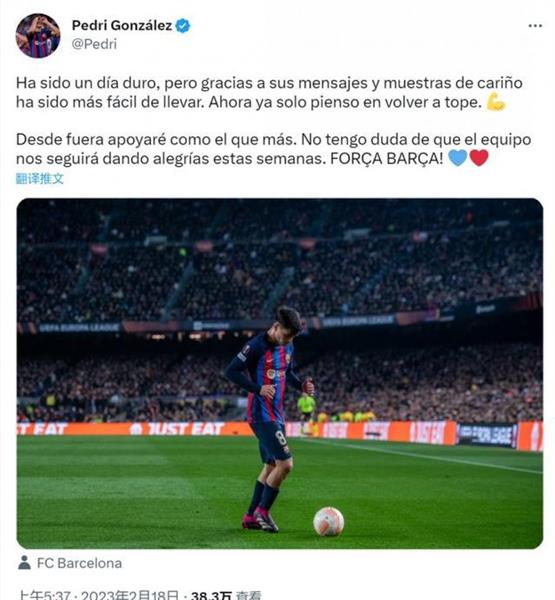Image resolution: width=555 pixels, height=600 pixels.
Task: Click the blue verified badge
Action: [x=183, y=26]
